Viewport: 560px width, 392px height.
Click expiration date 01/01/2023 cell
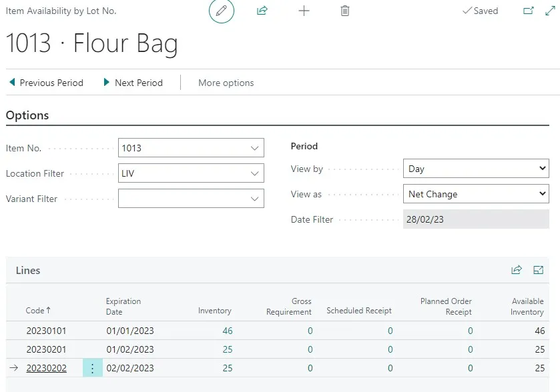coord(130,331)
